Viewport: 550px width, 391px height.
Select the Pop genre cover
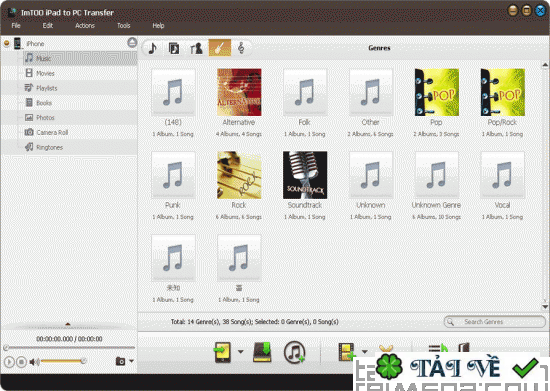tap(437, 92)
